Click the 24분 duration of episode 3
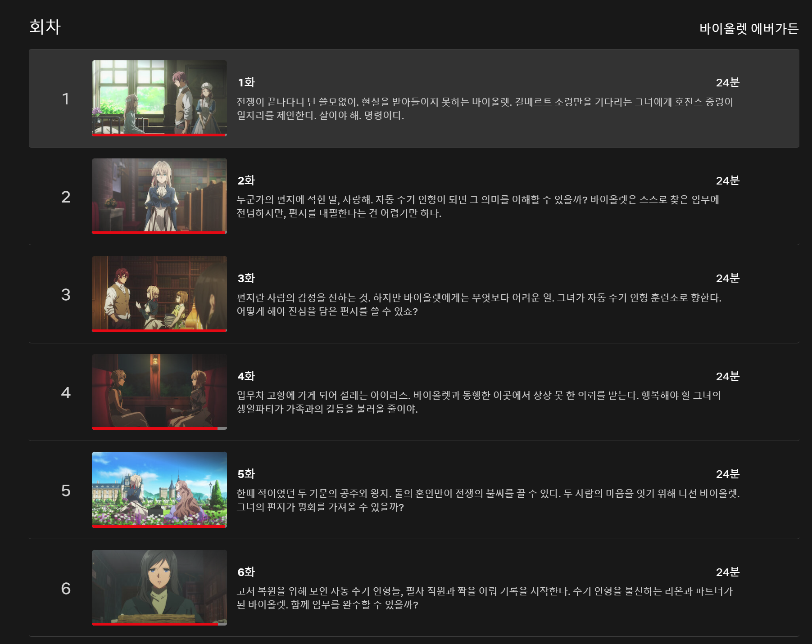Image resolution: width=812 pixels, height=644 pixels. coord(728,278)
